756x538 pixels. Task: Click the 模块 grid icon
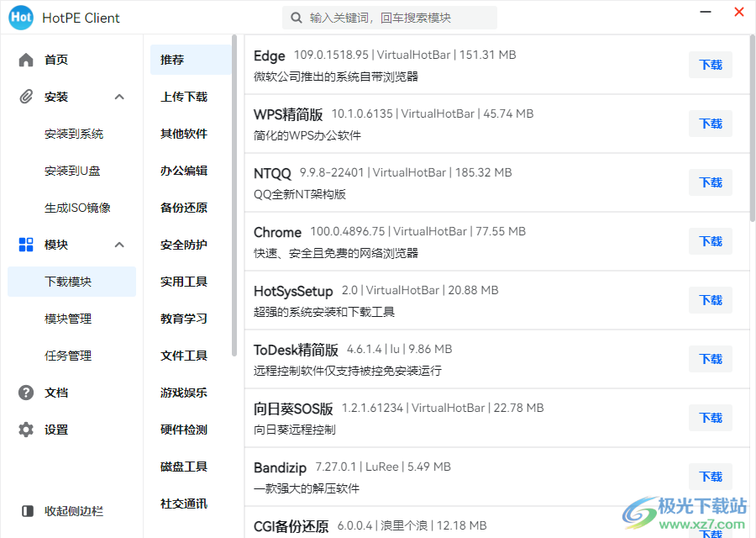tap(26, 245)
